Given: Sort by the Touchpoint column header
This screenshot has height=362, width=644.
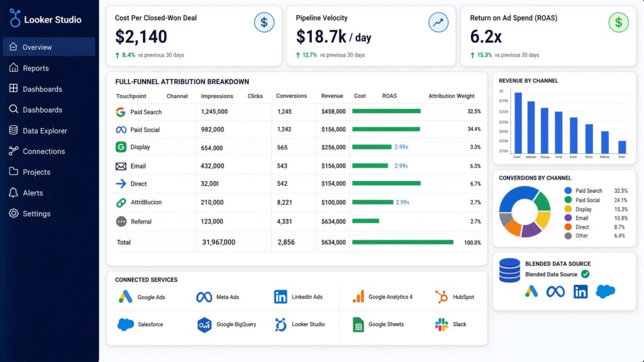Looking at the screenshot, I should tap(131, 96).
